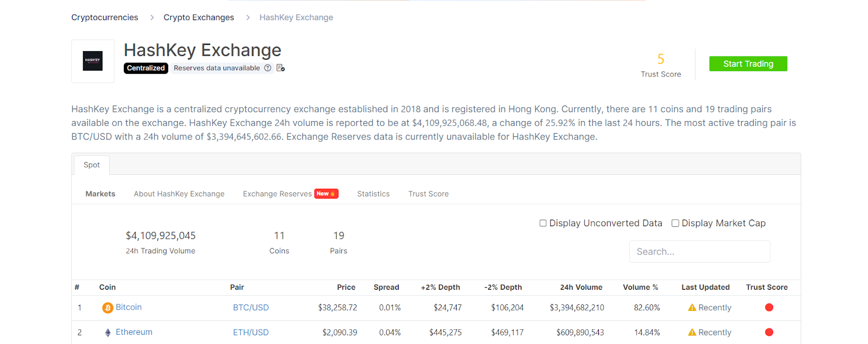The height and width of the screenshot is (344, 868).
Task: Open the Exchange Reserves tab
Action: tap(277, 194)
